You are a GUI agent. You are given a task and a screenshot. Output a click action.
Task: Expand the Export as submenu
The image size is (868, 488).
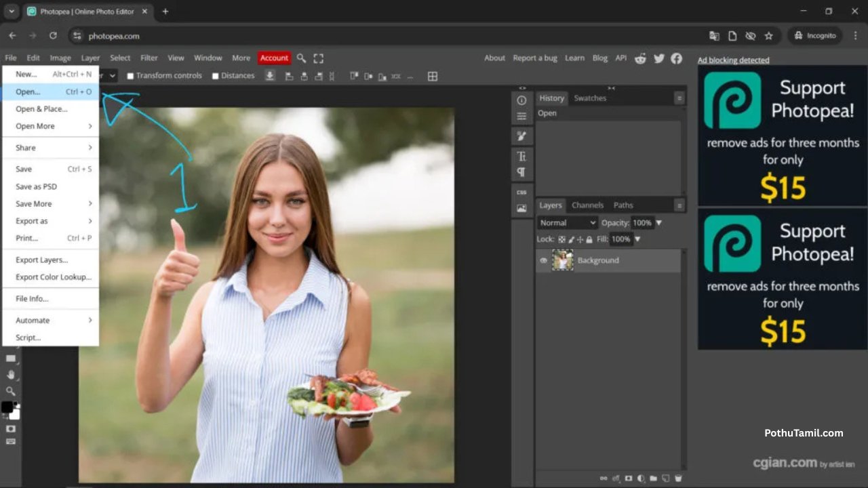[51, 221]
